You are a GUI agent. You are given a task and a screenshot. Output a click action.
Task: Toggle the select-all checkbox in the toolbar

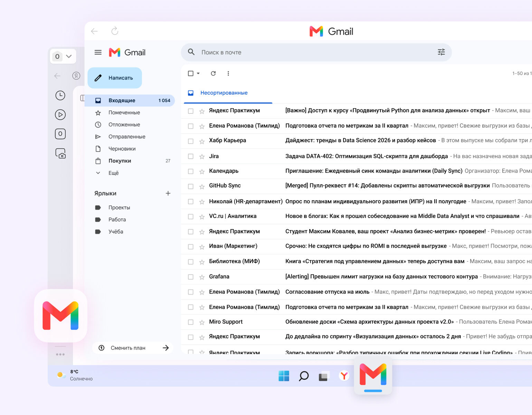click(191, 73)
